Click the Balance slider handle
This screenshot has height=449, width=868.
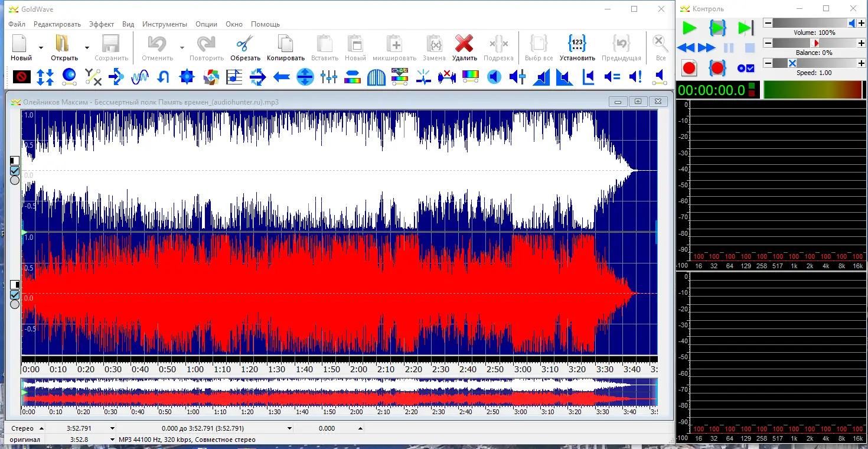816,43
